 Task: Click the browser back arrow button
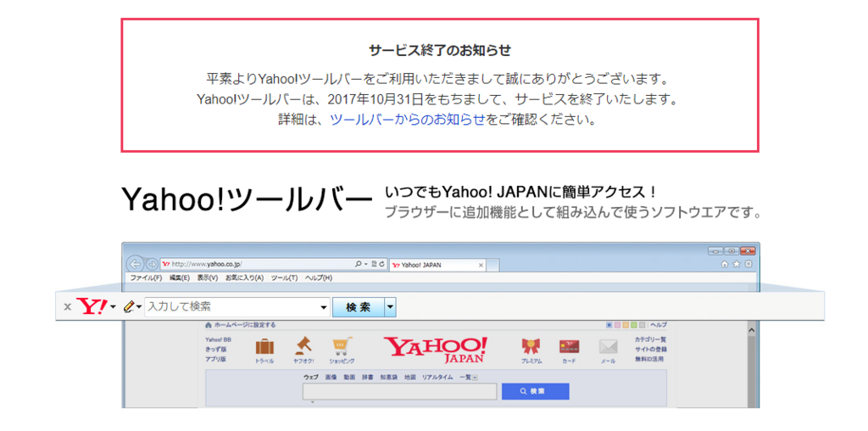[135, 264]
